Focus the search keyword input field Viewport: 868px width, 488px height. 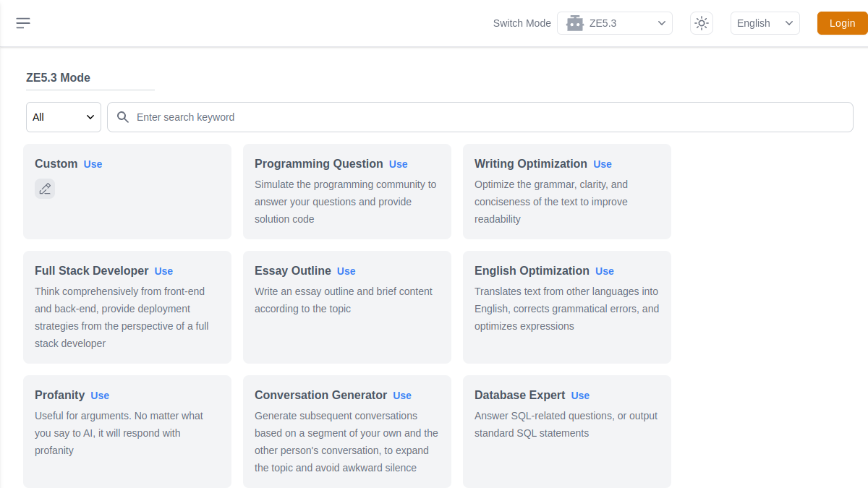480,117
